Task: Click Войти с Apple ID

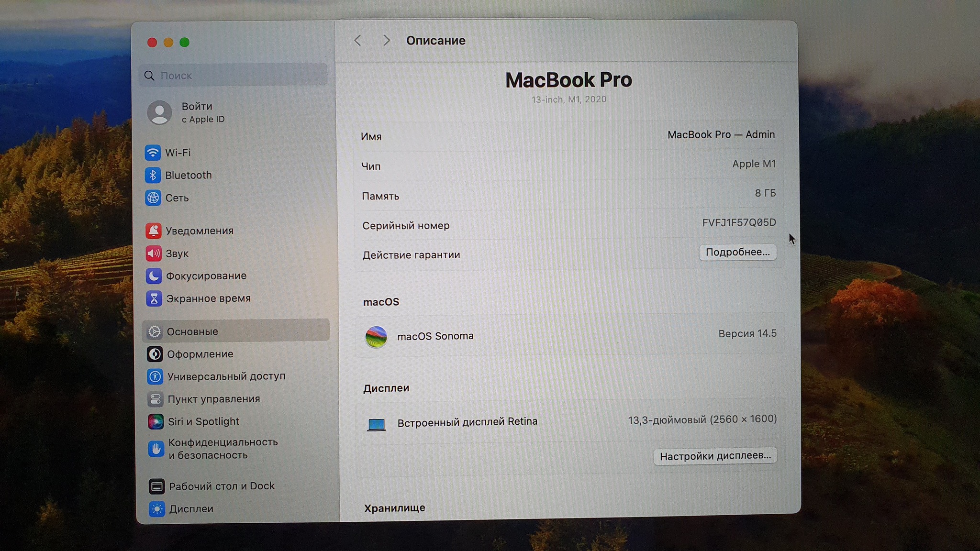Action: coord(196,112)
